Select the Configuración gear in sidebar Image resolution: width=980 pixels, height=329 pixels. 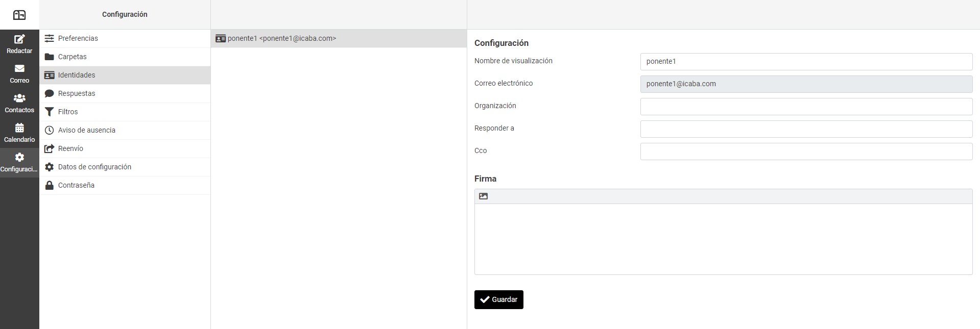point(19,158)
